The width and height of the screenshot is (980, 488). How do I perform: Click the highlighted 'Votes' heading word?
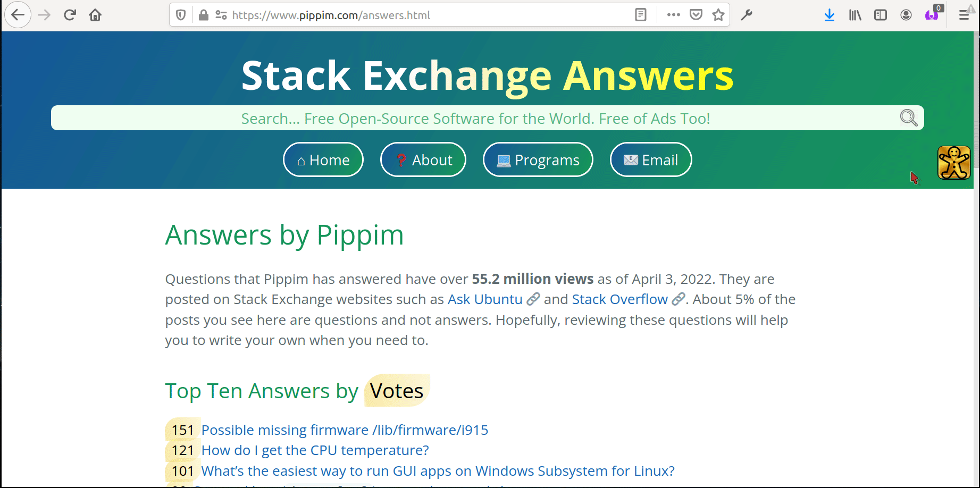point(397,391)
